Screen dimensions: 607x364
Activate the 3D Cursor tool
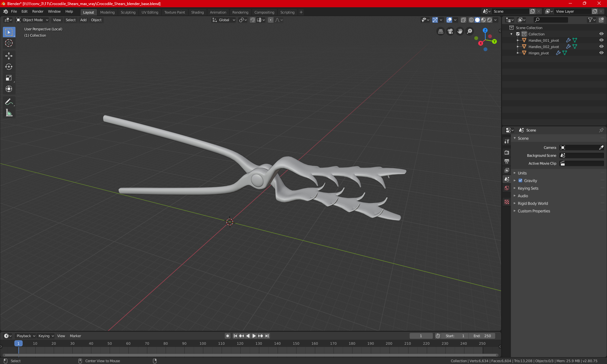coord(9,43)
